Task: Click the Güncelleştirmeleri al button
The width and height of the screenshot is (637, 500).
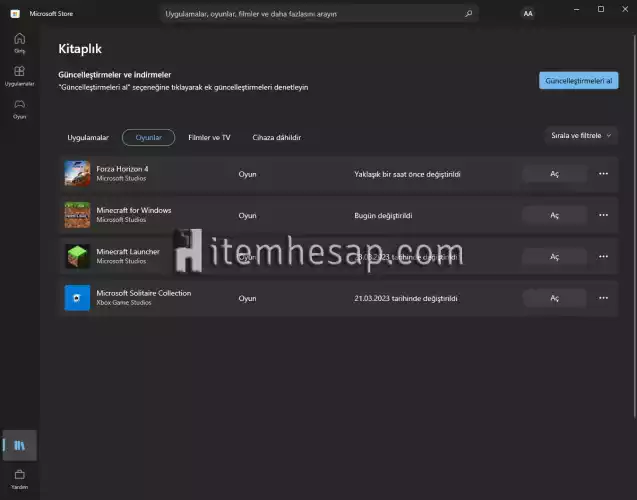Action: pyautogui.click(x=578, y=81)
